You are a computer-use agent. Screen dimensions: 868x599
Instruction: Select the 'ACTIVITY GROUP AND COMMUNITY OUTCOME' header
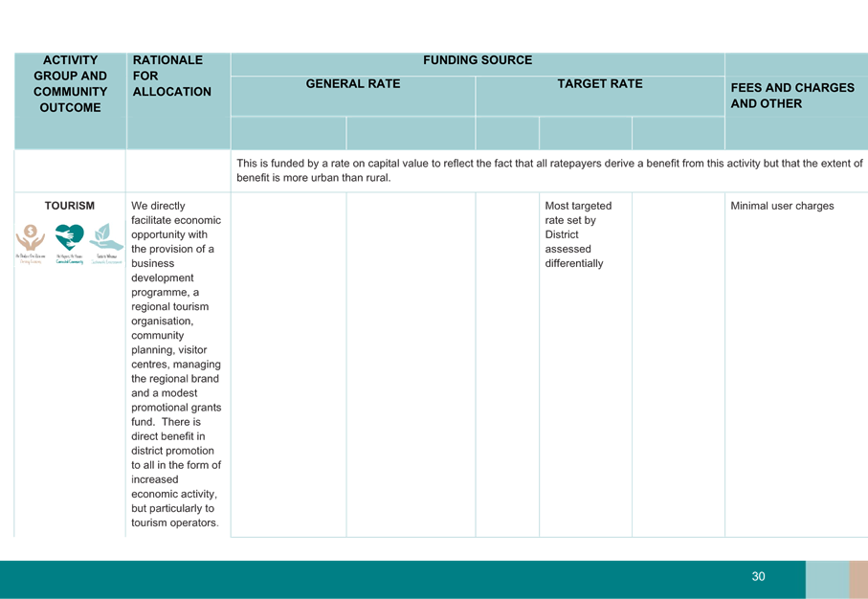tap(70, 83)
